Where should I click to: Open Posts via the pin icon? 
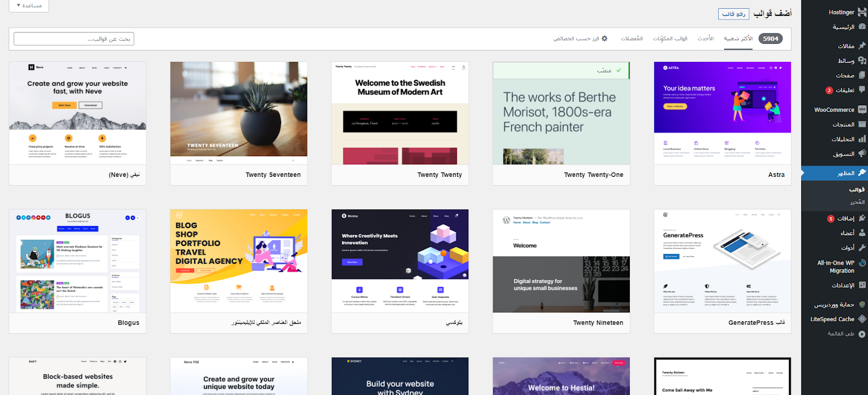862,46
